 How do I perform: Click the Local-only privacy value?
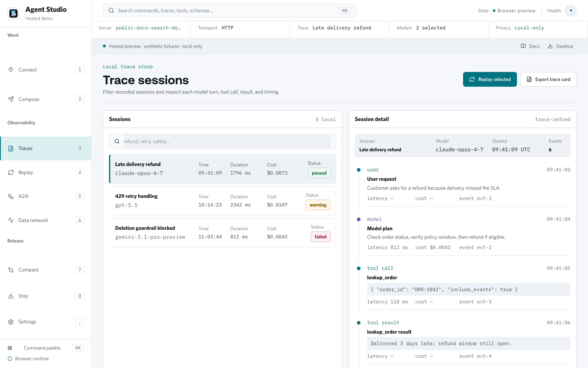[x=529, y=28]
